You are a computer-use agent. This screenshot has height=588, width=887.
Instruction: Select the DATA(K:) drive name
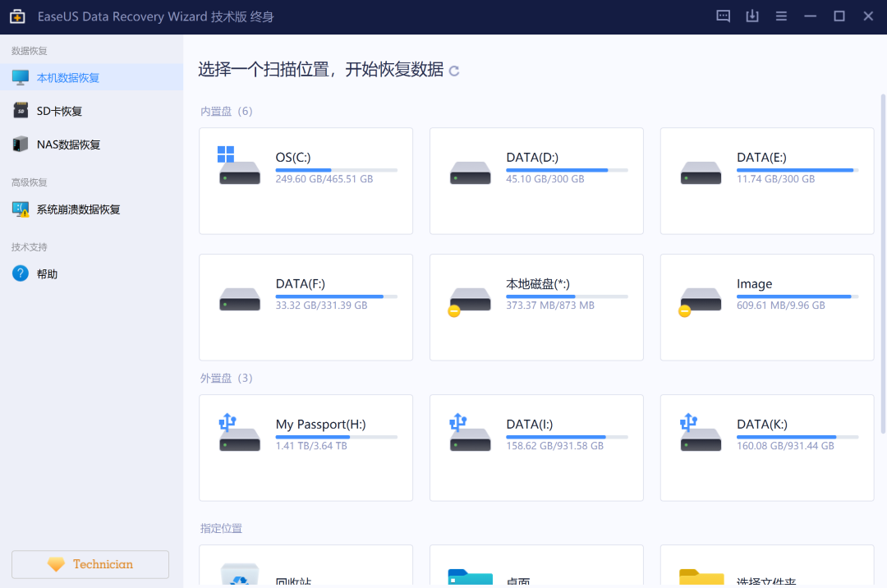click(762, 424)
